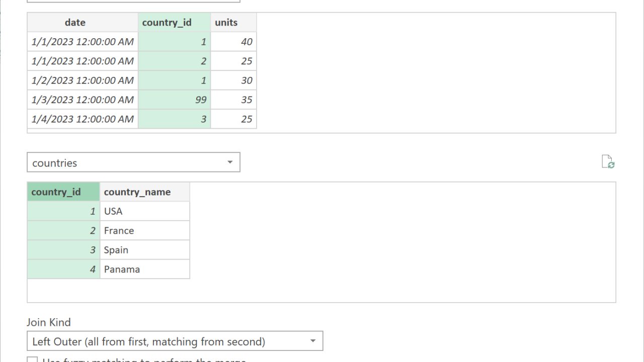Expand the Join Kind dropdown
The width and height of the screenshot is (644, 362).
(x=175, y=341)
